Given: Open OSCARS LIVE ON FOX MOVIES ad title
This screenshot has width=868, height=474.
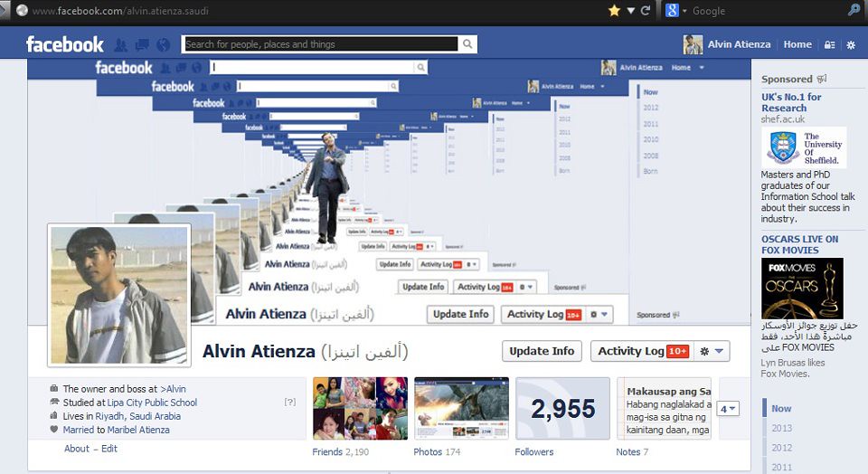Looking at the screenshot, I should 799,245.
